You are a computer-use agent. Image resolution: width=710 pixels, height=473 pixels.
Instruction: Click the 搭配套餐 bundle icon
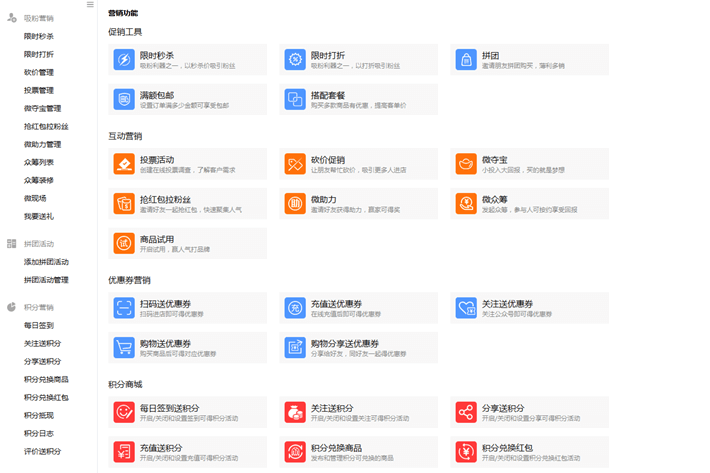295,100
